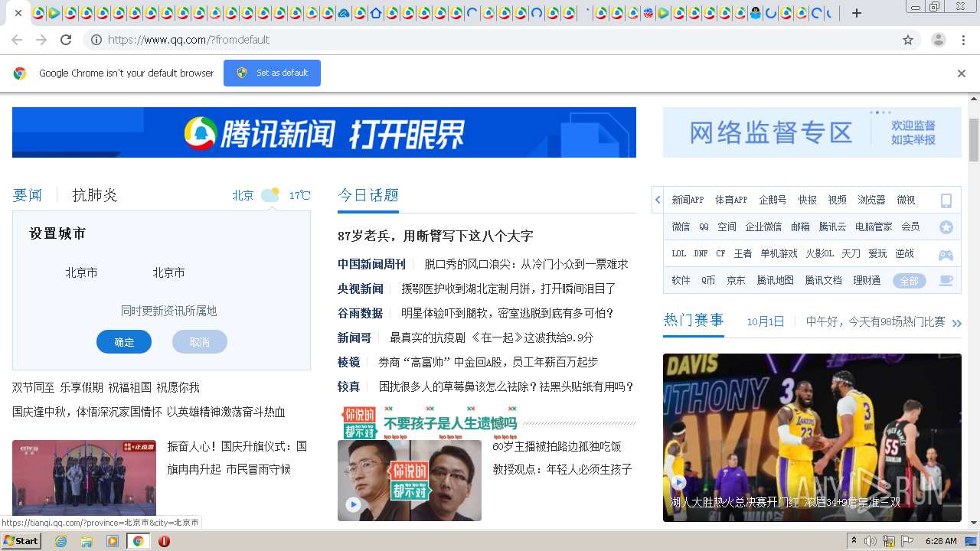Image resolution: width=980 pixels, height=551 pixels.
Task: Open the 邮箱 link
Action: tap(800, 227)
